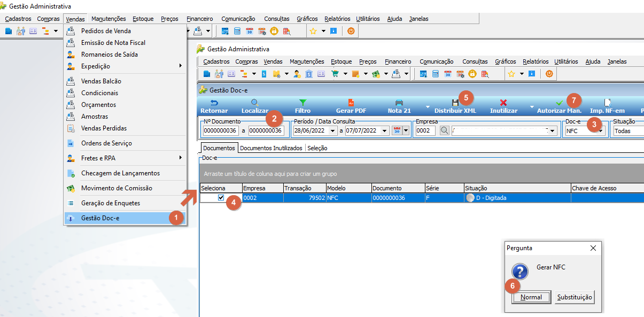Open dropdown arrow beside star icon, inner toolbar
This screenshot has width=644, height=317.
click(x=522, y=74)
